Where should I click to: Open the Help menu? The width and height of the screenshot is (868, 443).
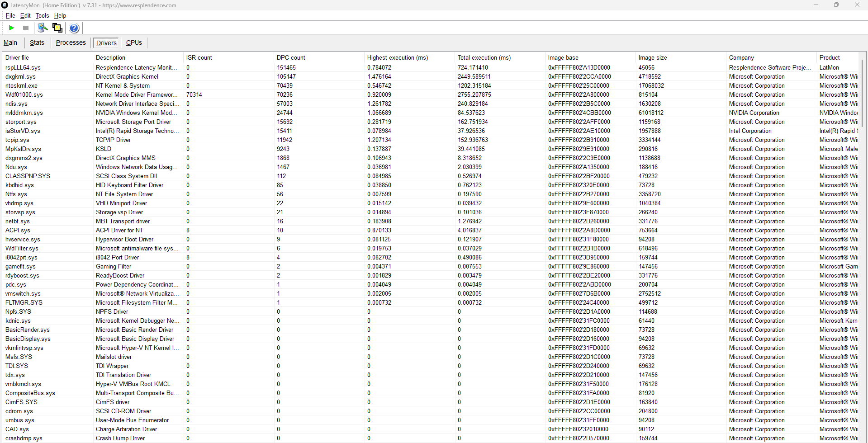[x=60, y=15]
